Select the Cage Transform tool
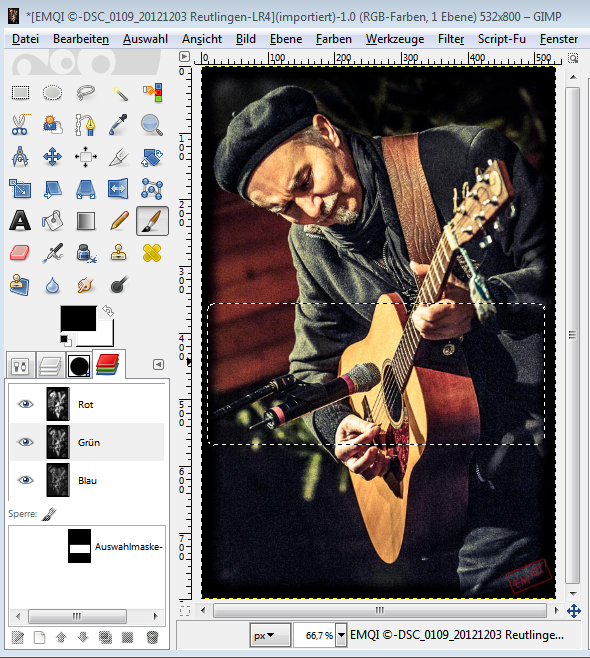Viewport: 590px width, 658px height. click(152, 188)
